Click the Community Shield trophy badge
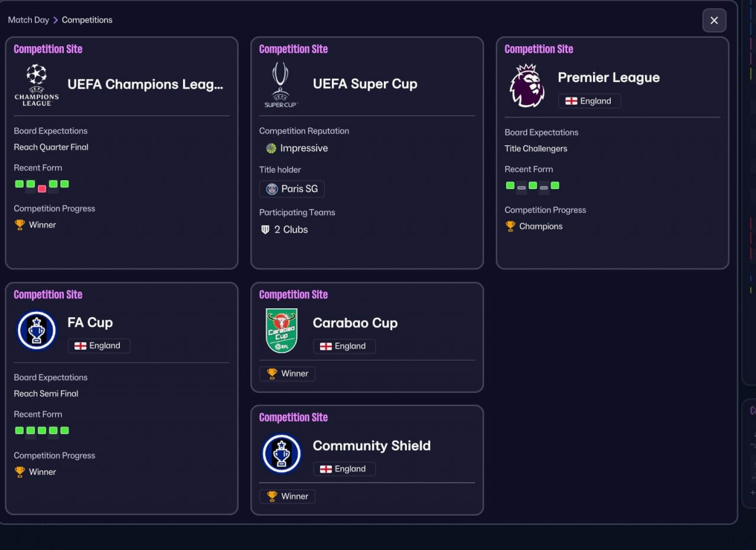The height and width of the screenshot is (550, 756). coord(281,454)
